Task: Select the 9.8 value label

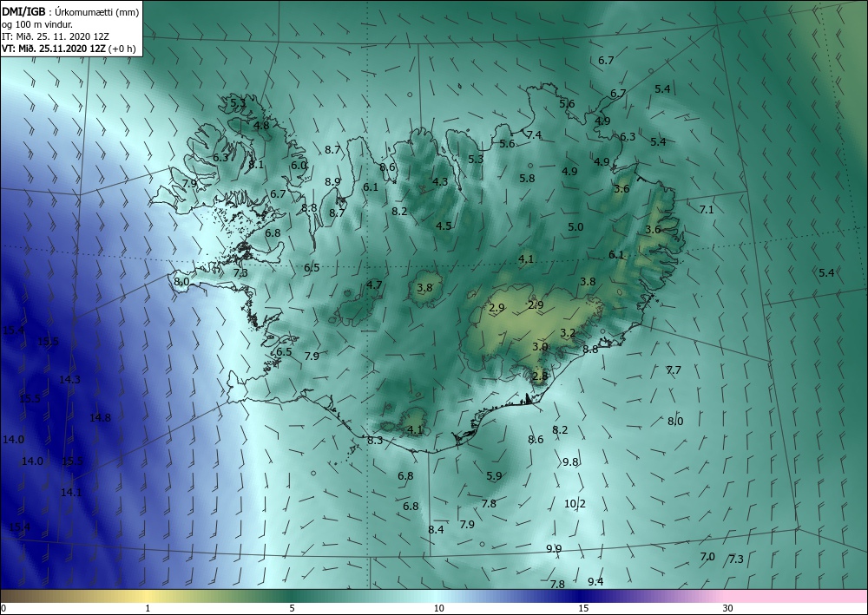Action: [570, 461]
